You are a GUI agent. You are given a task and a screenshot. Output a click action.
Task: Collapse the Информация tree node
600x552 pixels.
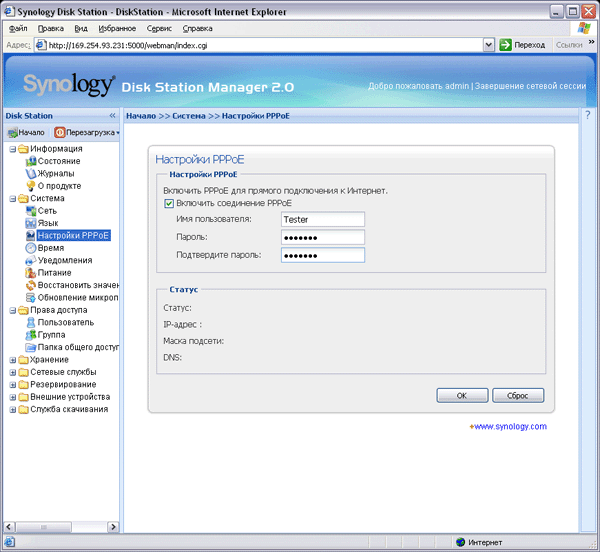13,149
